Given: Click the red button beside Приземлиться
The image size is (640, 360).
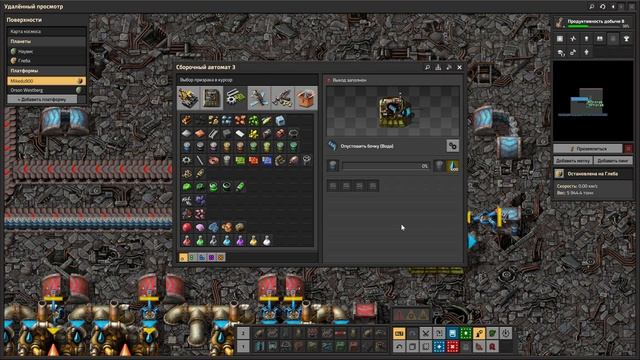Looking at the screenshot, I should click(x=628, y=149).
